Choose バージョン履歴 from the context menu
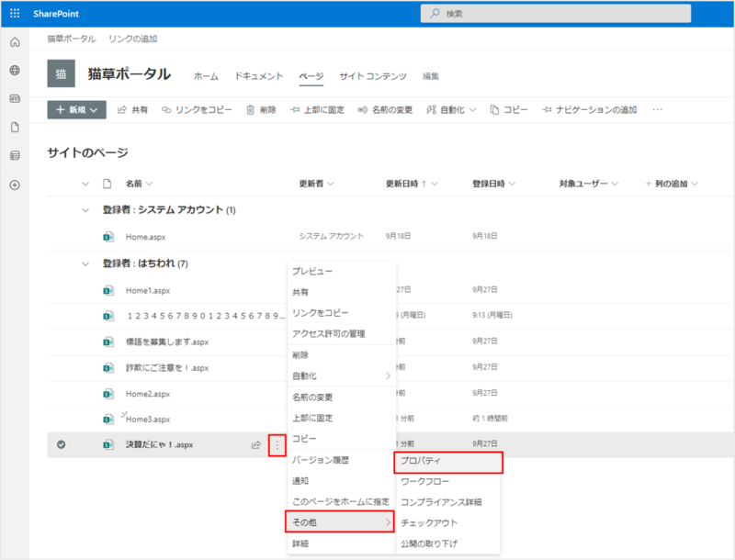This screenshot has height=560, width=735. [320, 460]
